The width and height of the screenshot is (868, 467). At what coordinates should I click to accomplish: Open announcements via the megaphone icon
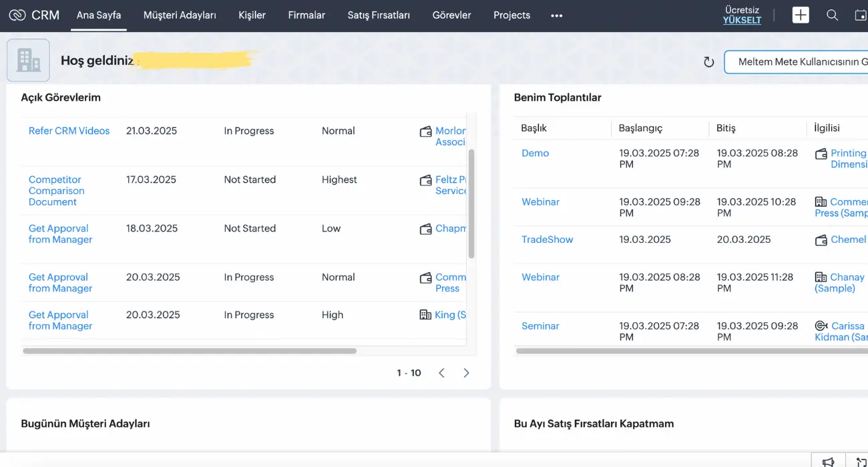pos(828,461)
